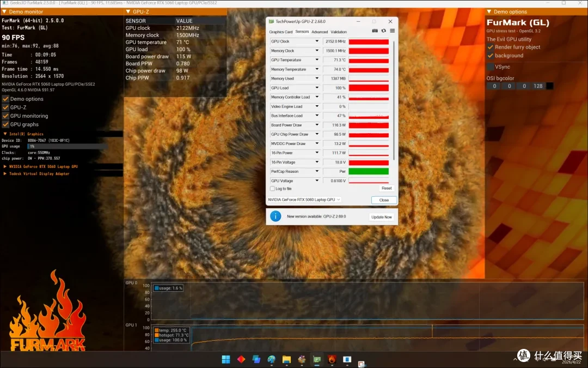The image size is (588, 368).
Task: Open the red diamond app in taskbar
Action: 241,359
